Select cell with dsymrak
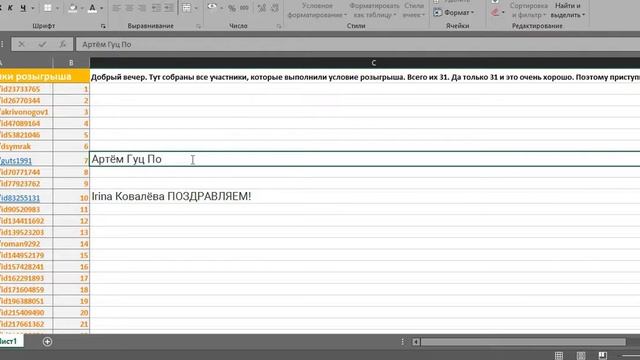This screenshot has height=360, width=640. coord(27,146)
